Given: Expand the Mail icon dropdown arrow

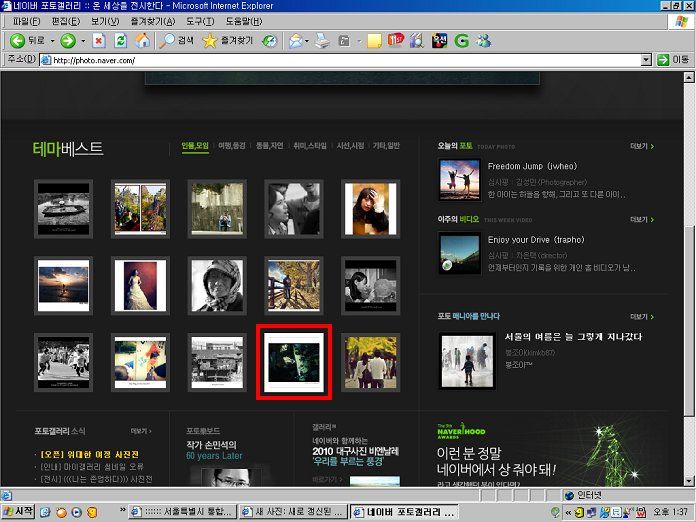Looking at the screenshot, I should coord(307,41).
